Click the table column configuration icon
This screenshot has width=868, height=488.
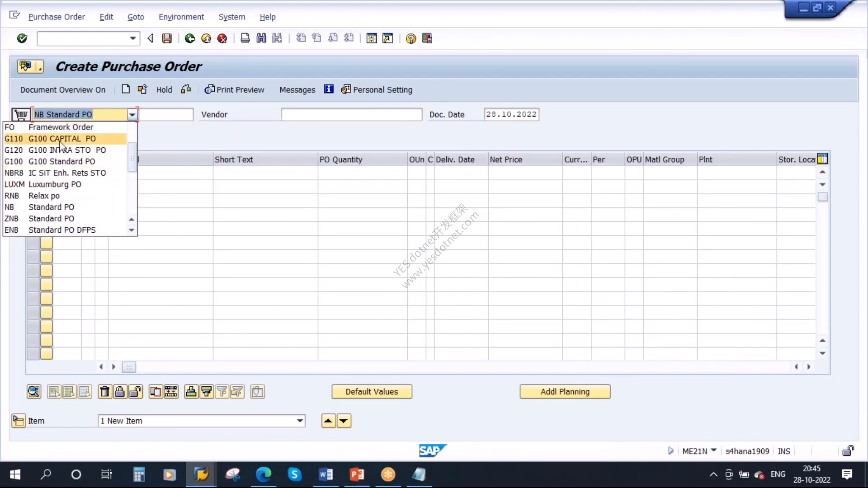coord(823,159)
